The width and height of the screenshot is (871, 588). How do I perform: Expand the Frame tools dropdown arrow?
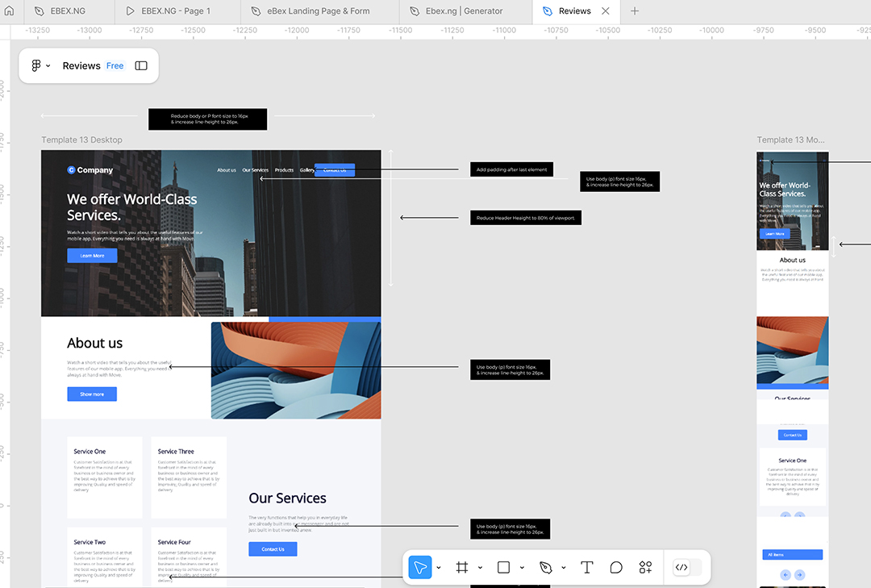[481, 568]
